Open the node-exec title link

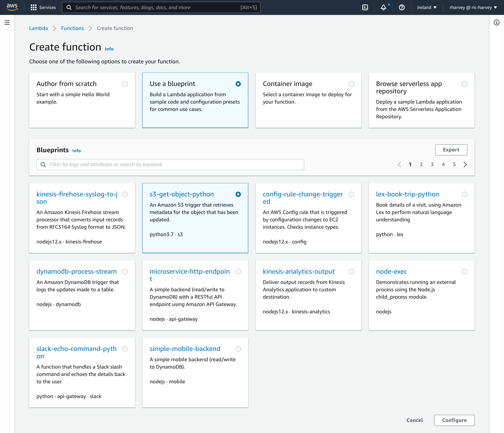point(391,272)
